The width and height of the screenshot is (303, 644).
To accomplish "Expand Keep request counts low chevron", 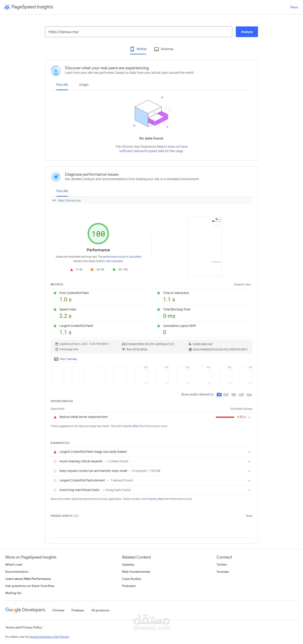I will coord(249,471).
